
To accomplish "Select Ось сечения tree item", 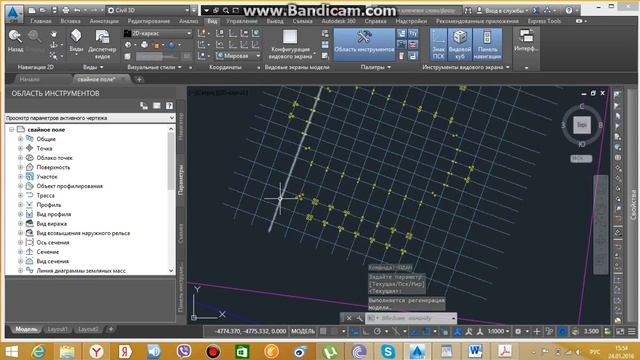I will point(53,242).
